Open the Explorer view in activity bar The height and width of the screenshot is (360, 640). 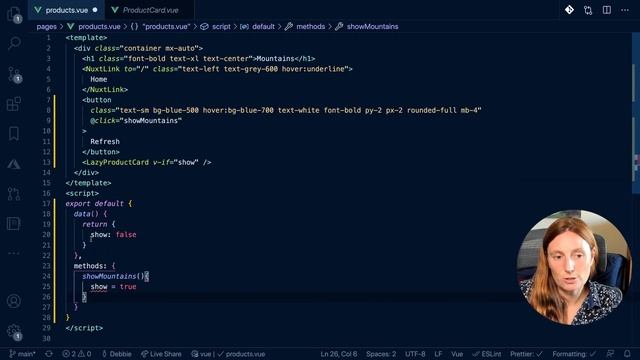(14, 14)
